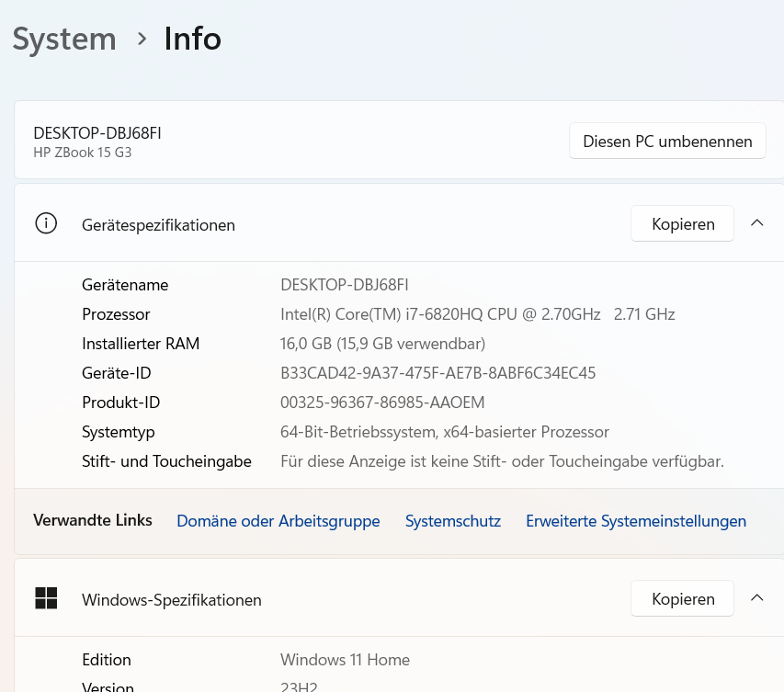784x692 pixels.
Task: Click the Gerätespezifikationen section title
Action: [x=158, y=225]
